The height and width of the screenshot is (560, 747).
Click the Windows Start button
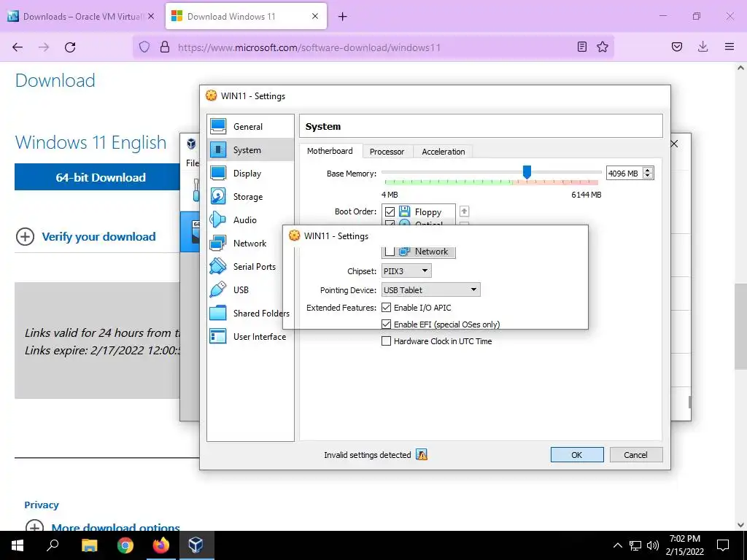tap(18, 545)
